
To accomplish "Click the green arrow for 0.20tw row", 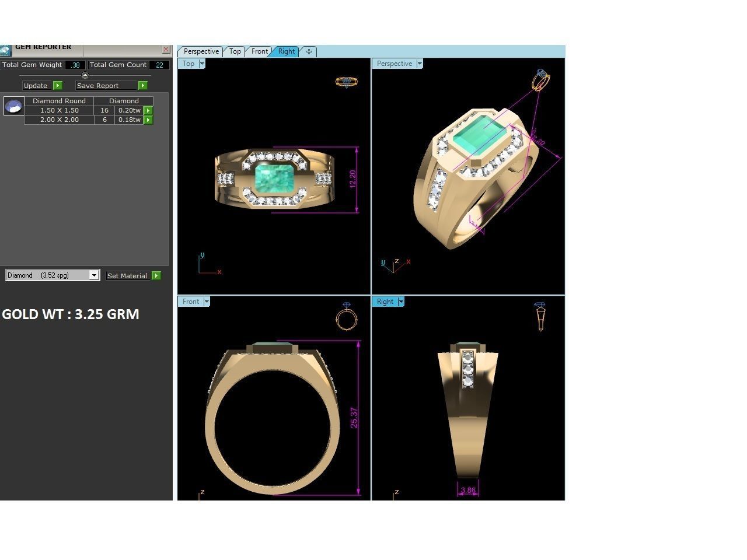I will click(x=148, y=110).
